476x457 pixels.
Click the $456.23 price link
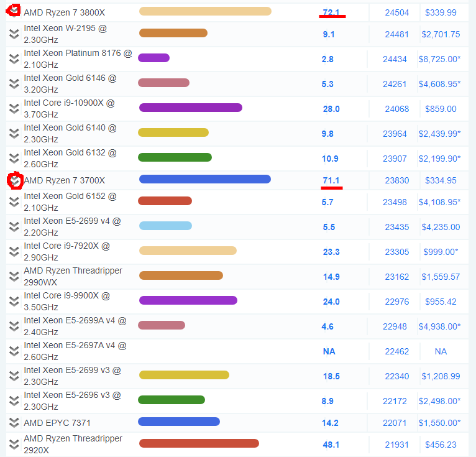click(441, 445)
